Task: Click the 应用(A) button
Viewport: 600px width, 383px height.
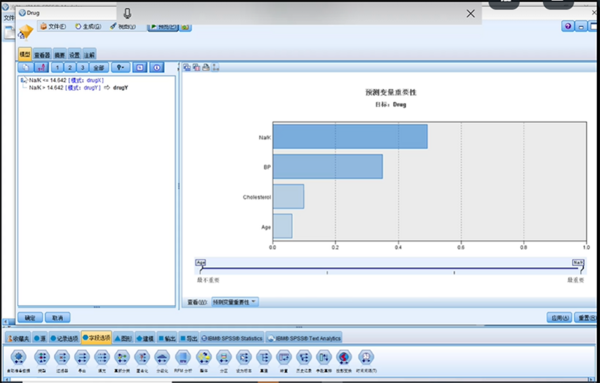Action: pyautogui.click(x=559, y=318)
